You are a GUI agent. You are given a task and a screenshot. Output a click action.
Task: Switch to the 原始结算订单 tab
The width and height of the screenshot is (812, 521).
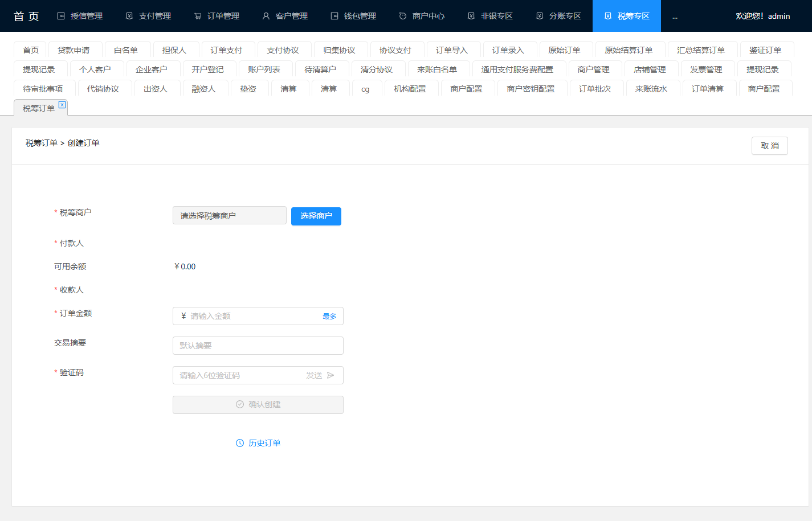pos(629,50)
